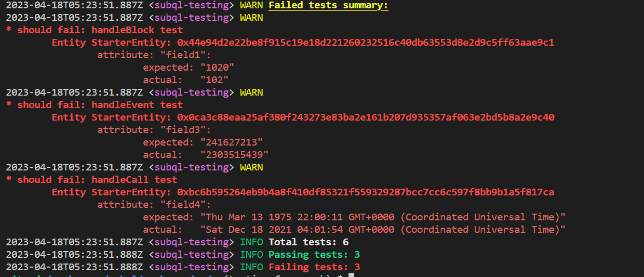Click the entity hash starting 0x44e94d2e

click(x=366, y=43)
